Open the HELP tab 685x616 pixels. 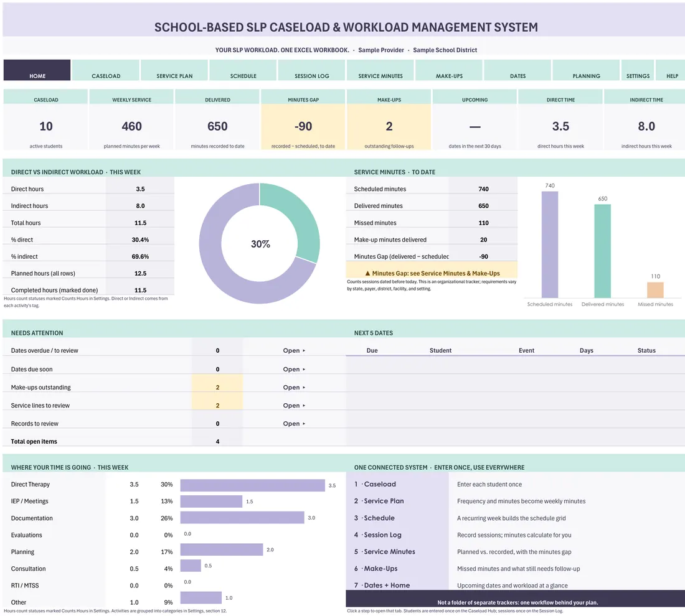pyautogui.click(x=672, y=70)
